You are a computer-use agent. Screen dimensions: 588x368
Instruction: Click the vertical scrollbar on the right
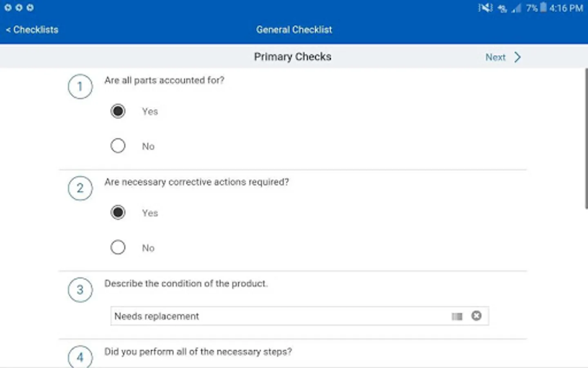click(586, 139)
